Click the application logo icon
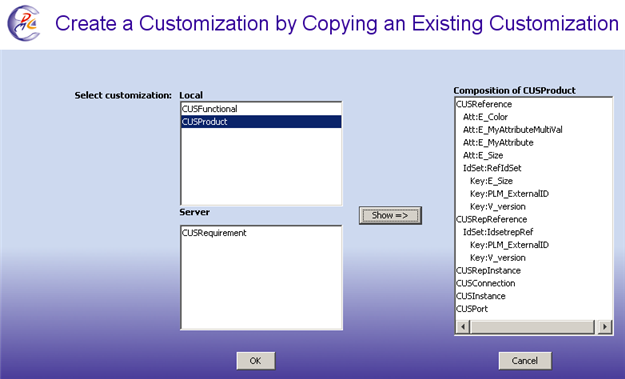 tap(24, 23)
